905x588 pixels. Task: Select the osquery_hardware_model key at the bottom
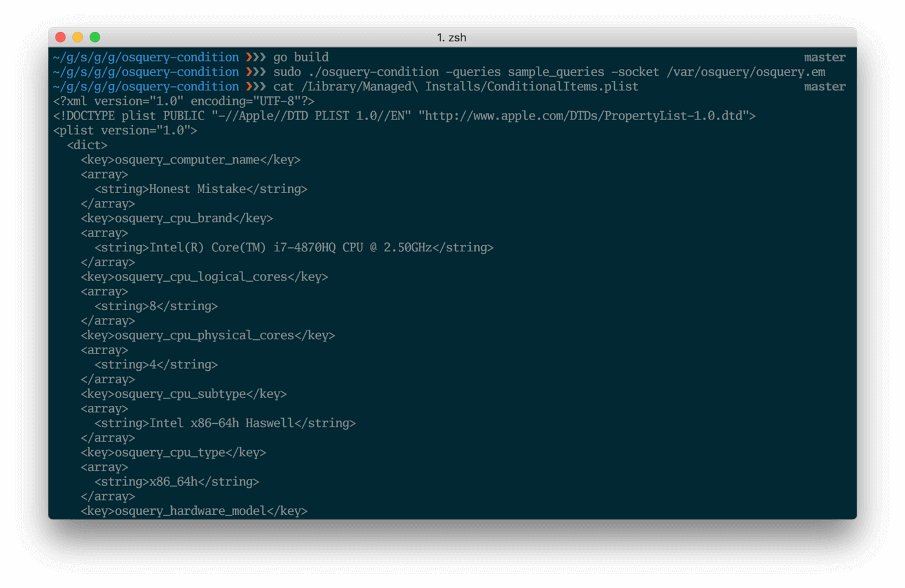[x=194, y=510]
